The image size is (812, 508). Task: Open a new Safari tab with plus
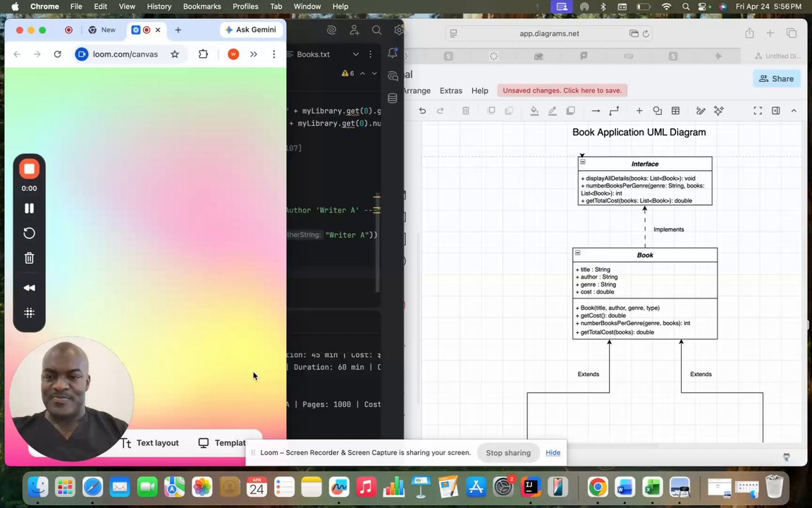[770, 33]
